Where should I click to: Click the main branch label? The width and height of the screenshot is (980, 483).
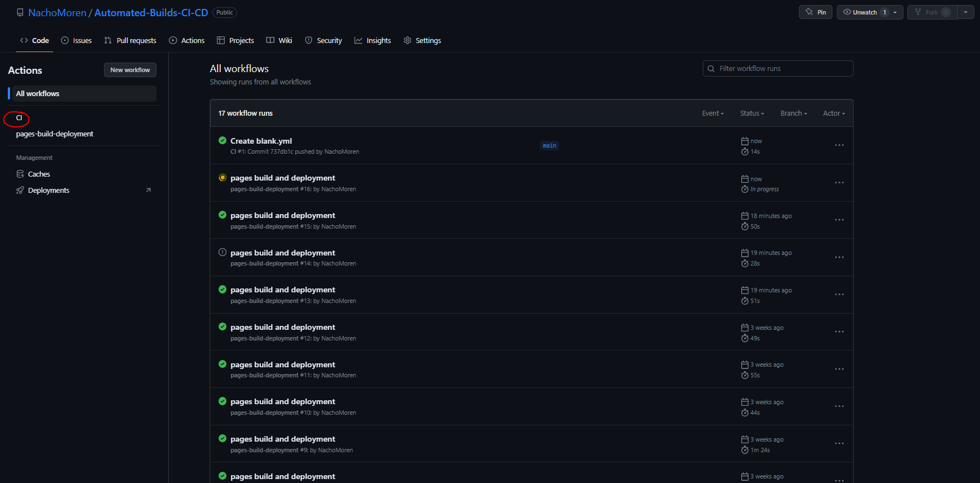(x=550, y=145)
